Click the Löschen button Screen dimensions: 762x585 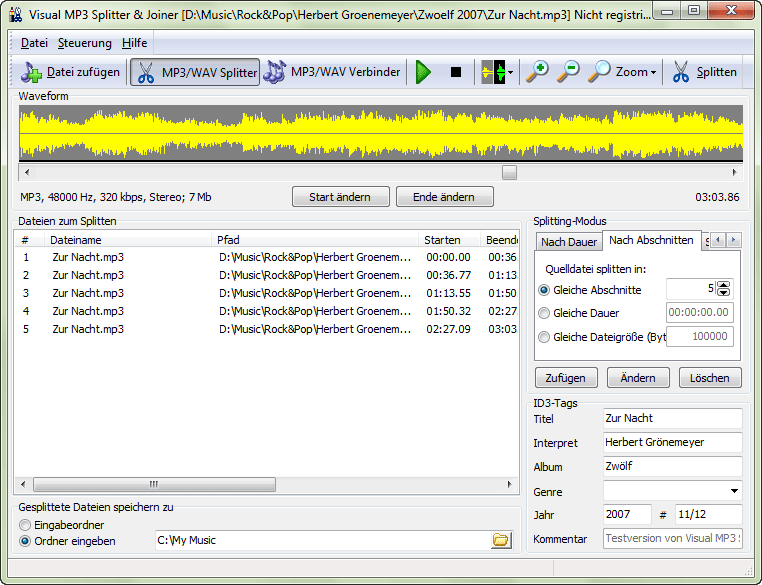[710, 378]
